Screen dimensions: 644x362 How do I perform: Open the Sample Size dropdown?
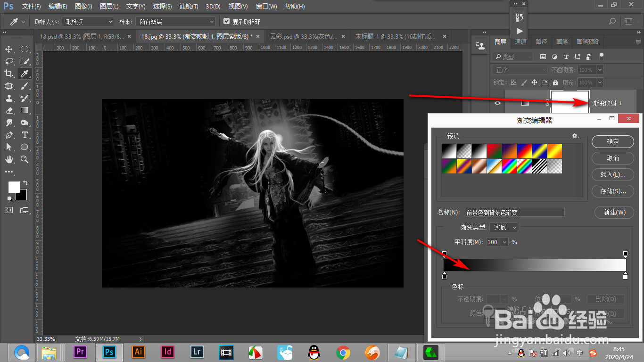pyautogui.click(x=88, y=22)
